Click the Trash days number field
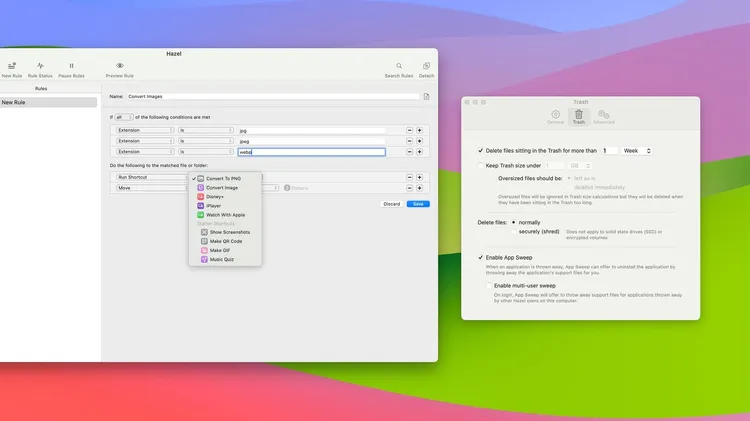Viewport: 750px width, 421px height. pos(609,151)
